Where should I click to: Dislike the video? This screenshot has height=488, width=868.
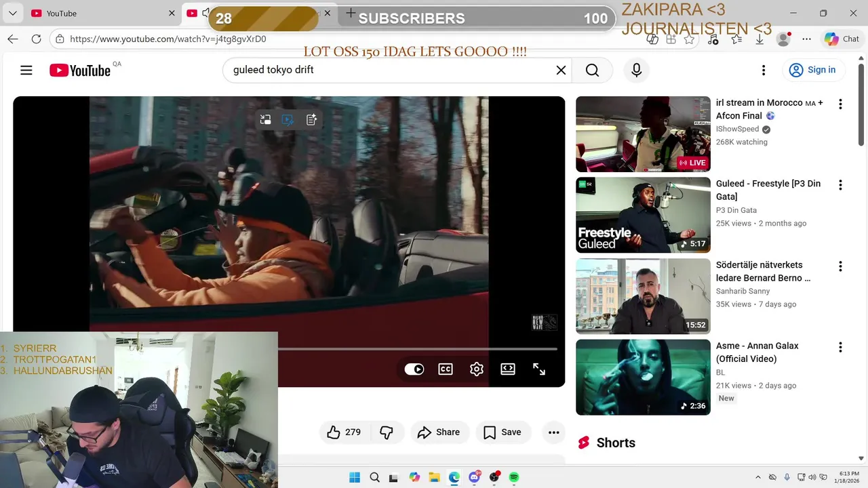[x=387, y=432]
